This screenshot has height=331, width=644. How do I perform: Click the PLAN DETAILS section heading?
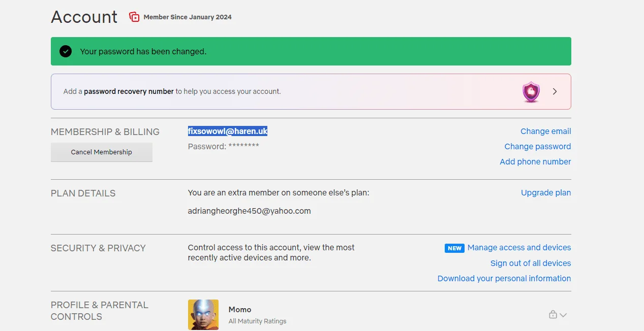[x=83, y=193]
